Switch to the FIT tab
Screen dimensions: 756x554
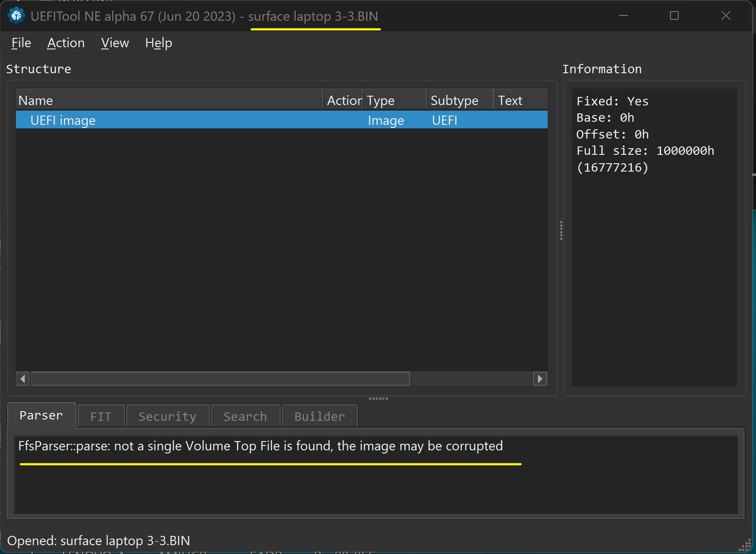101,416
